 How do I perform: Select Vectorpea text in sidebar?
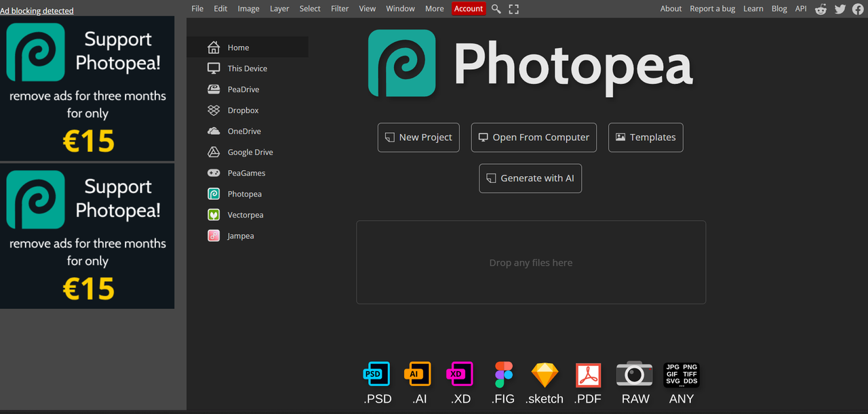(245, 215)
